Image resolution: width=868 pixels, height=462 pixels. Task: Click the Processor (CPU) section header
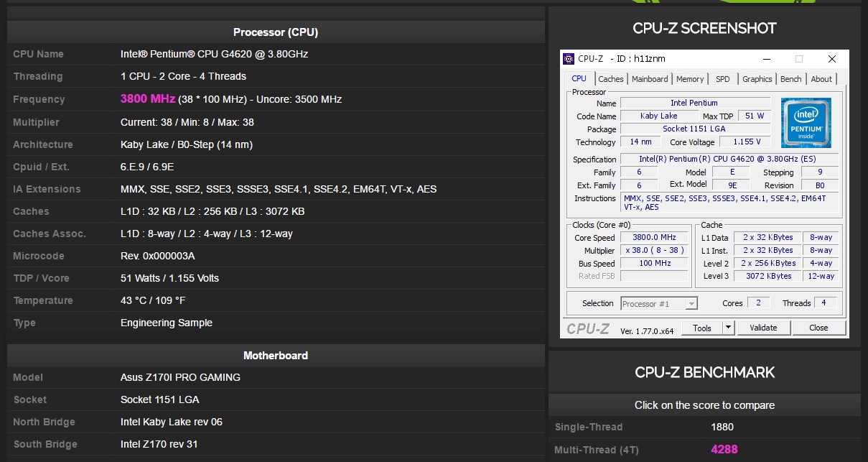276,32
